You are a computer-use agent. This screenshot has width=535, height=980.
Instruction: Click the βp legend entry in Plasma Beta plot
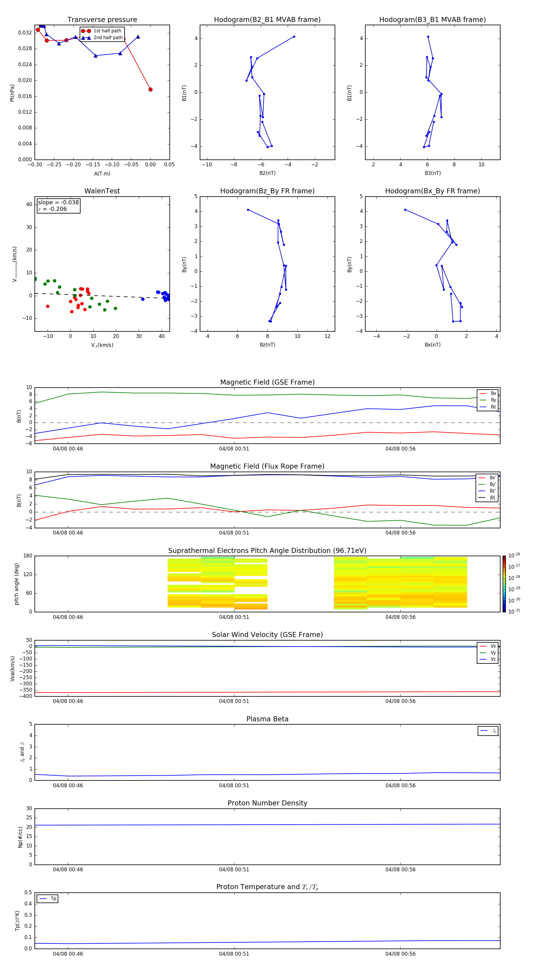(x=488, y=731)
